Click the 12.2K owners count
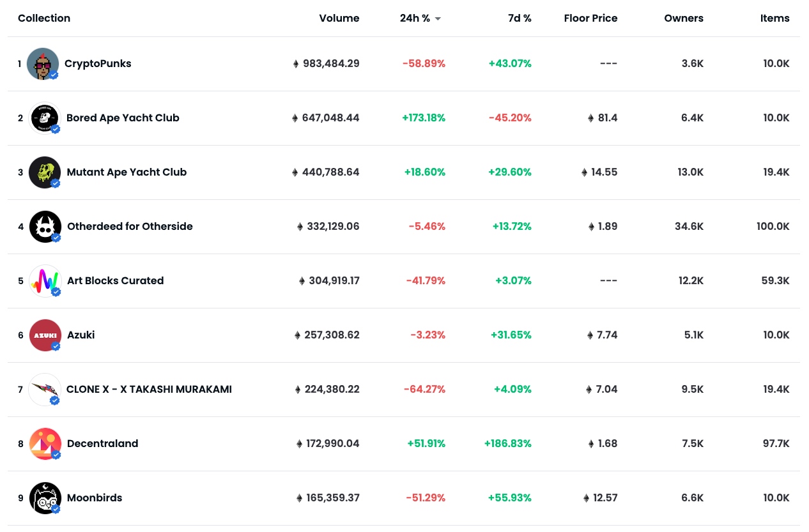 click(x=690, y=281)
